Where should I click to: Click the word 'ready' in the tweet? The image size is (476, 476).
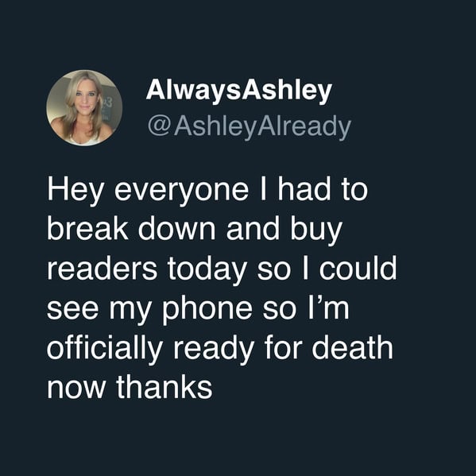pos(214,350)
